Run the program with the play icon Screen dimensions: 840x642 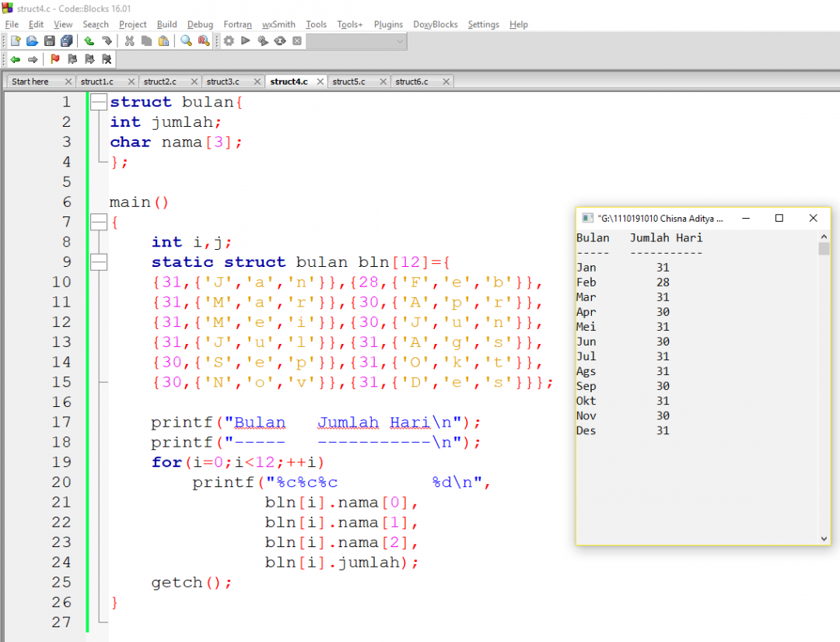(246, 40)
